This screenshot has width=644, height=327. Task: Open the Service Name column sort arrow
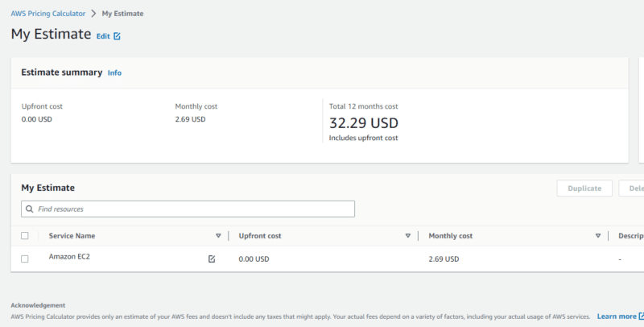(x=218, y=236)
